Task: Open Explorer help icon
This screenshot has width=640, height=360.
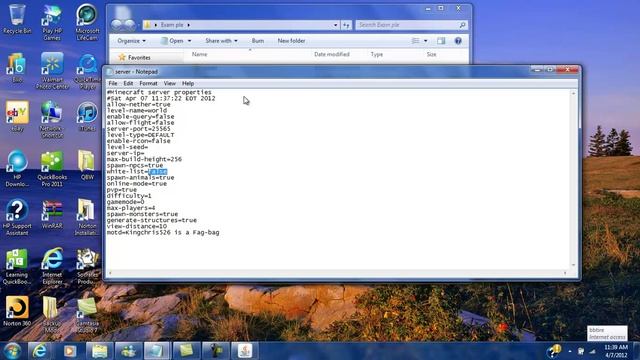Action: (x=458, y=41)
